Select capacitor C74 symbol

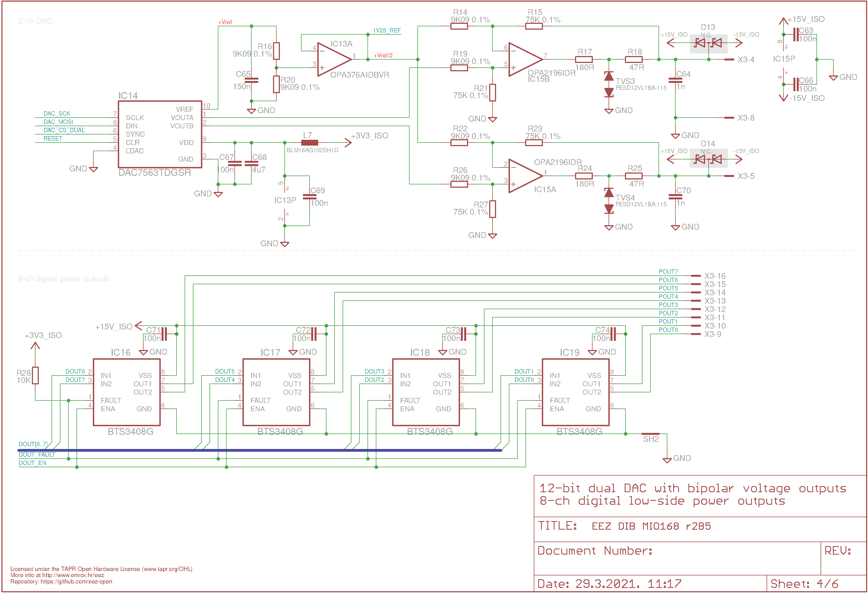pyautogui.click(x=613, y=334)
